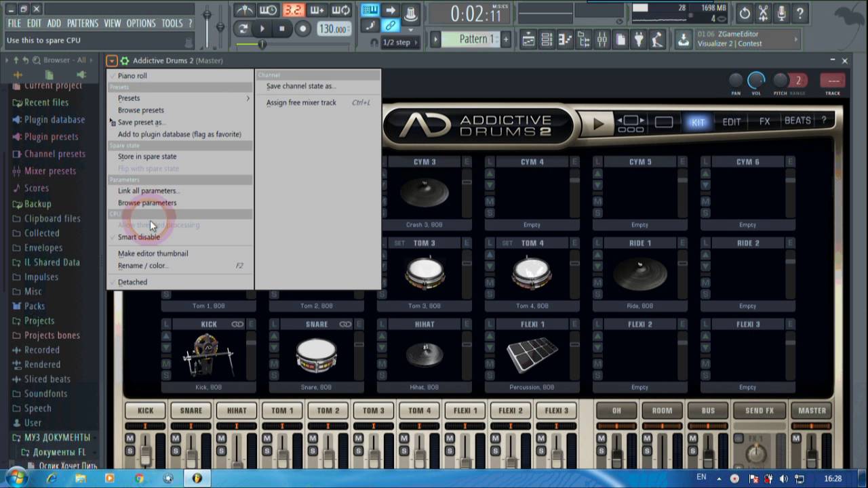Switch to the KIT tab
Viewport: 868px width, 488px height.
(698, 122)
